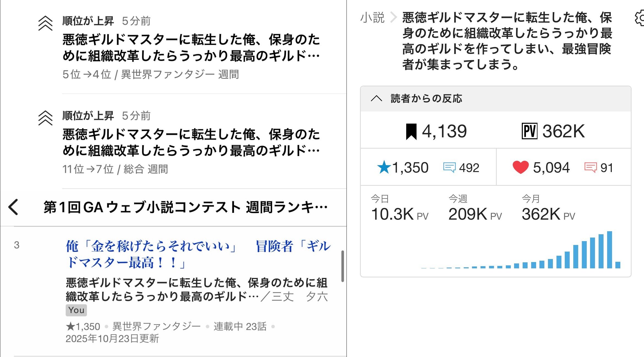
Task: Click the red comment icon beside 91
Action: (x=590, y=168)
